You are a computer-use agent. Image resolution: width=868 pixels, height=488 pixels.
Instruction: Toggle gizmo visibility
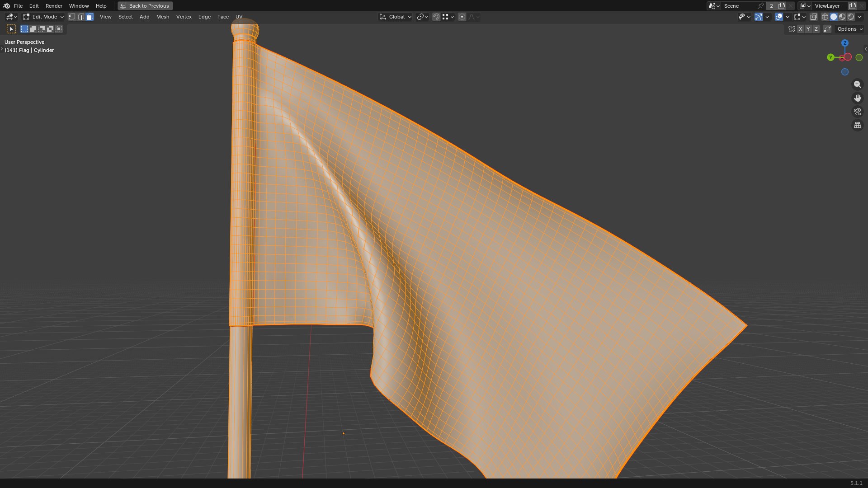tap(759, 17)
